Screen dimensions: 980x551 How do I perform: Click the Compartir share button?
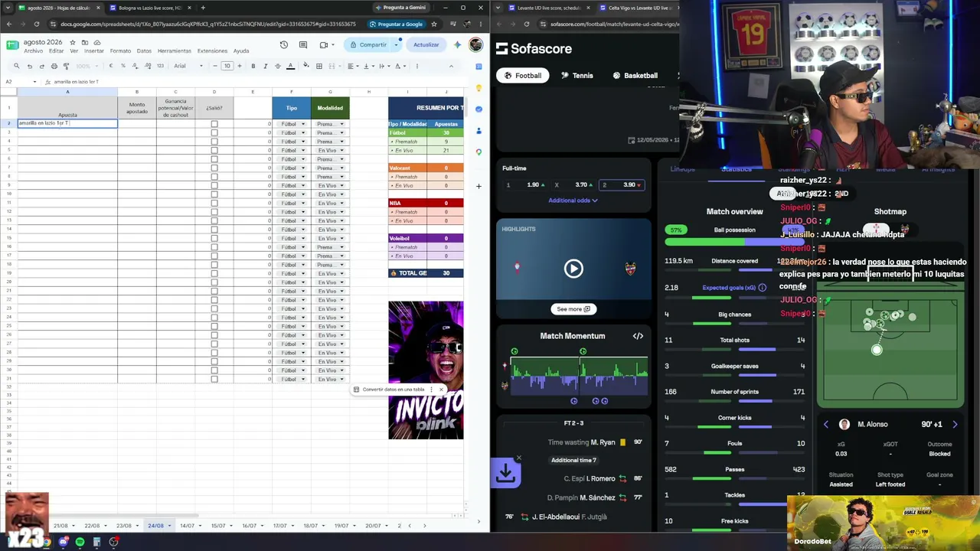[x=368, y=45]
